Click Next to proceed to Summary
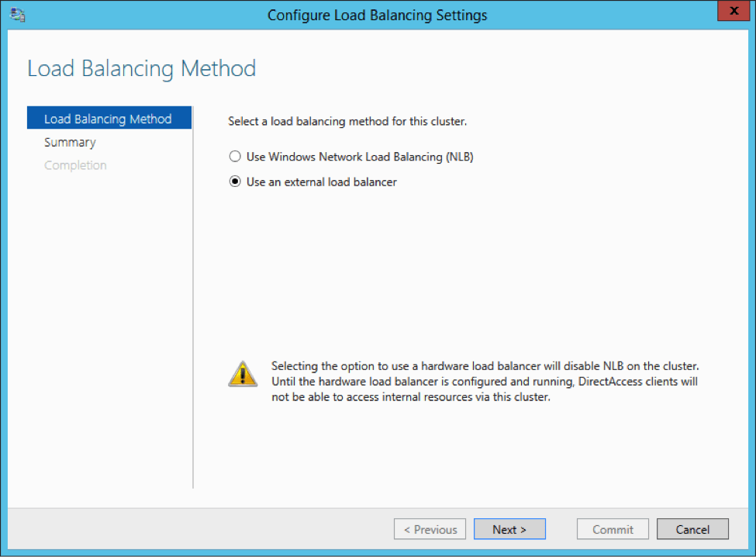The image size is (756, 557). click(x=509, y=529)
